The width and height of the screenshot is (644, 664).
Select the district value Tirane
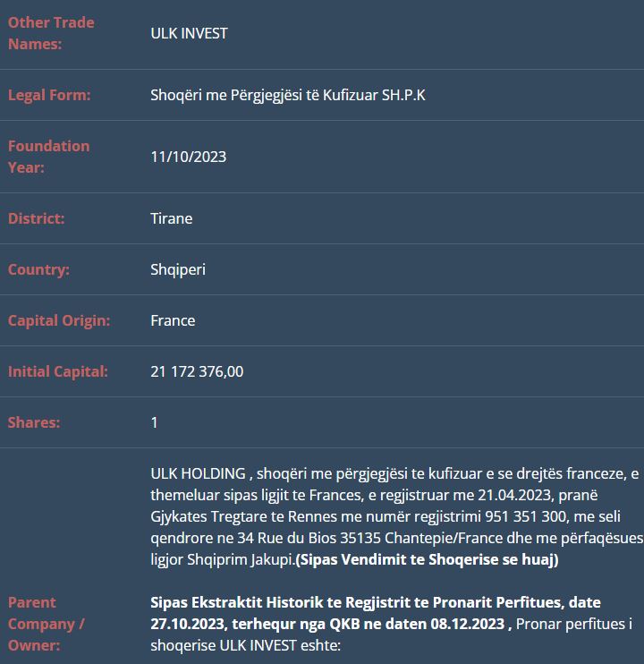click(x=171, y=218)
